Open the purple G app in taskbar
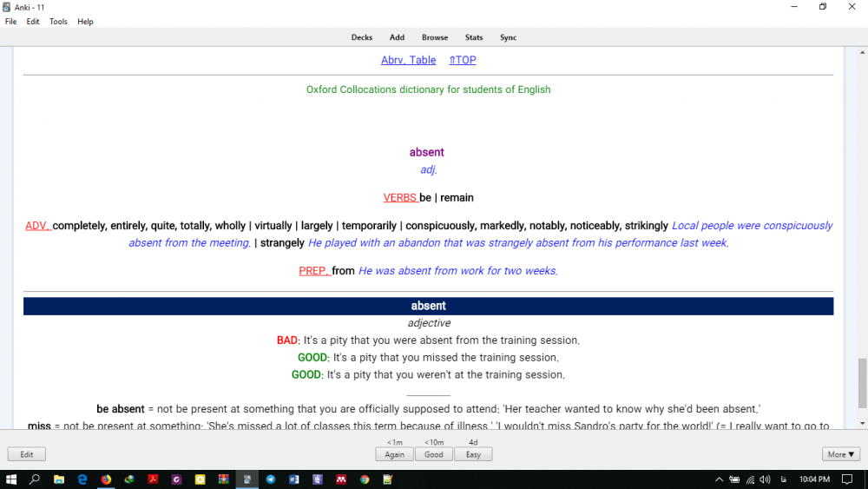 (176, 479)
